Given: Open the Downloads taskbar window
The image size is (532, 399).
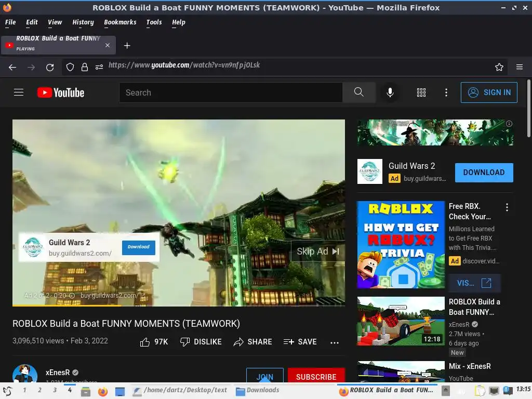Looking at the screenshot, I should pyautogui.click(x=258, y=391).
